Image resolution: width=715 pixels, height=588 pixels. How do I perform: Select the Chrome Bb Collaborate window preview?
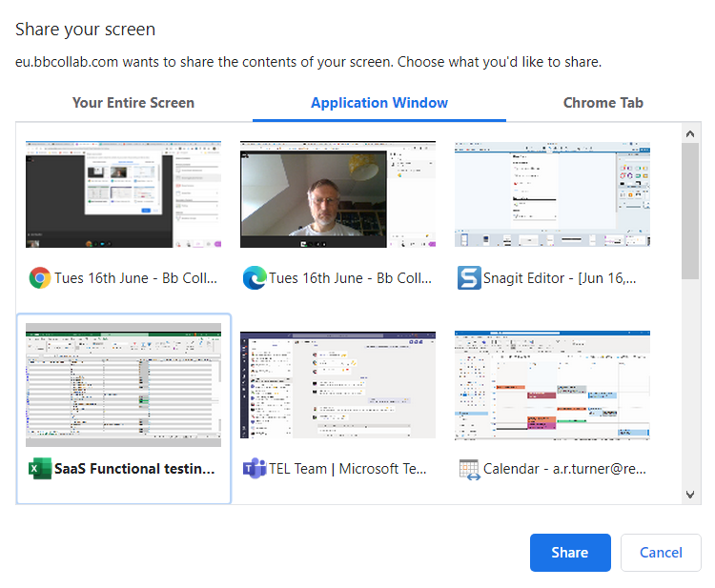(123, 194)
